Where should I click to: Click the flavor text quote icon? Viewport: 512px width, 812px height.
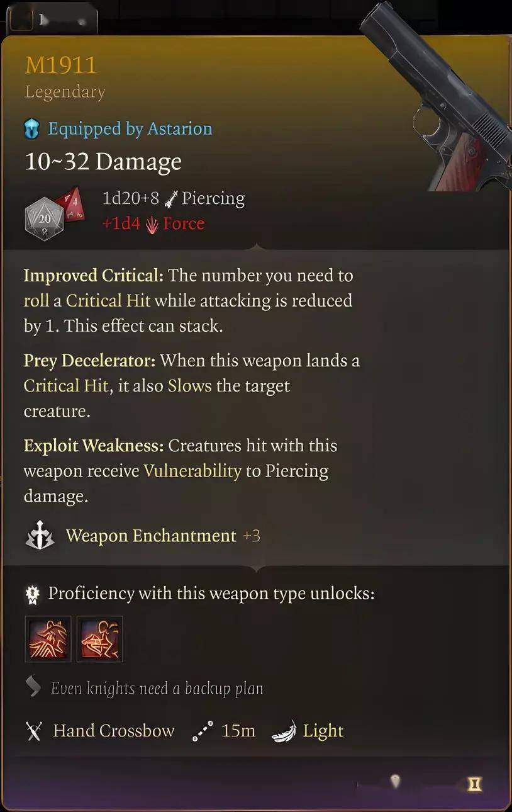coord(33,687)
